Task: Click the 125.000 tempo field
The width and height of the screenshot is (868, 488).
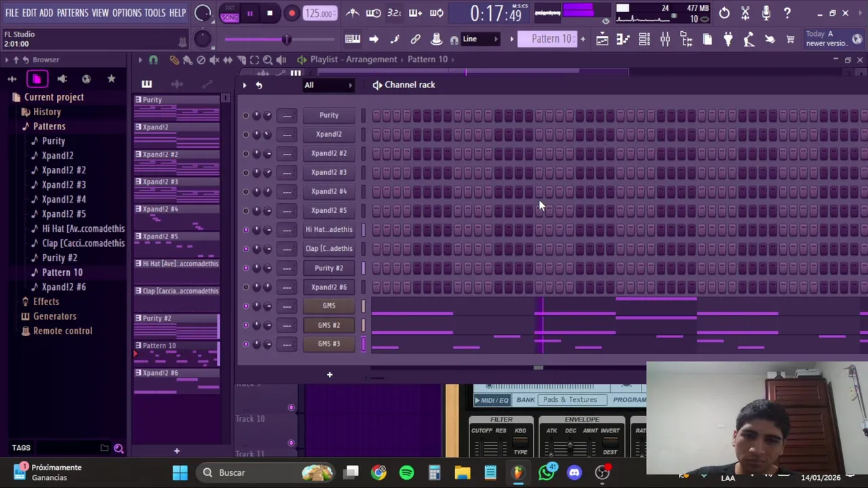Action: [319, 14]
